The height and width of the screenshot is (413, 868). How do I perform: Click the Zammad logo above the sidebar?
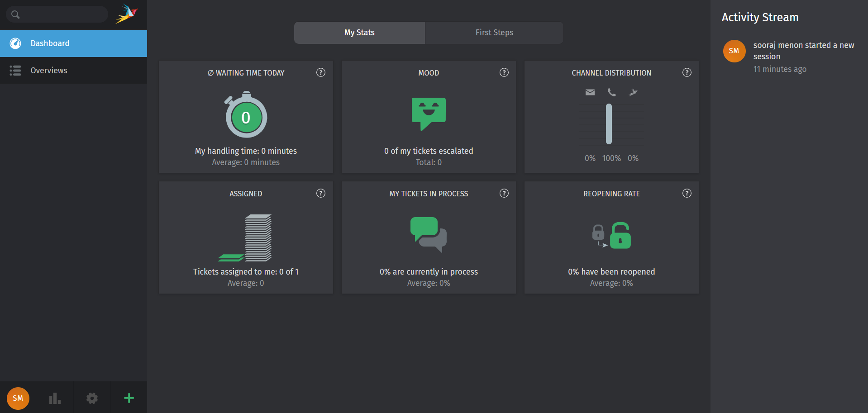tap(127, 14)
